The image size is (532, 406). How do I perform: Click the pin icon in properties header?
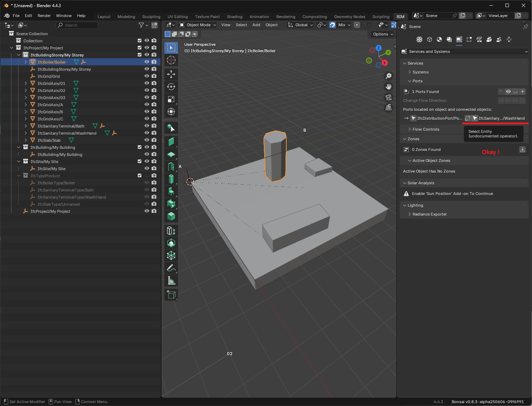[525, 27]
